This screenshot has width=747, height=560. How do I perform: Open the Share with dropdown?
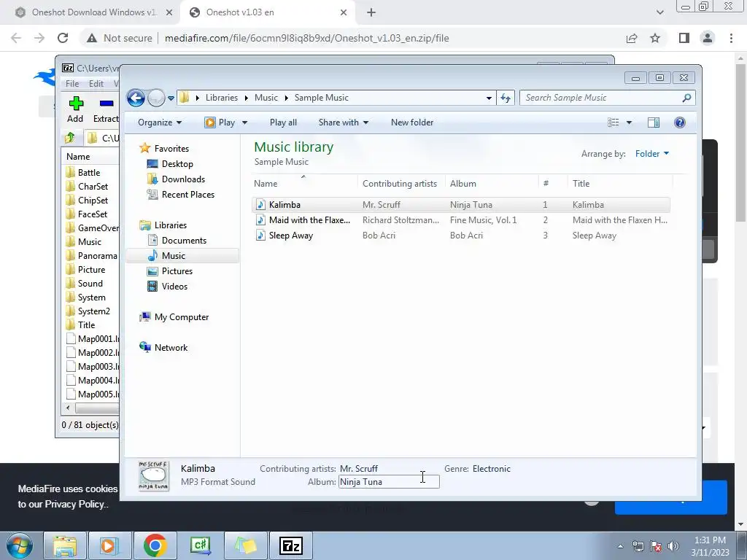coord(343,122)
